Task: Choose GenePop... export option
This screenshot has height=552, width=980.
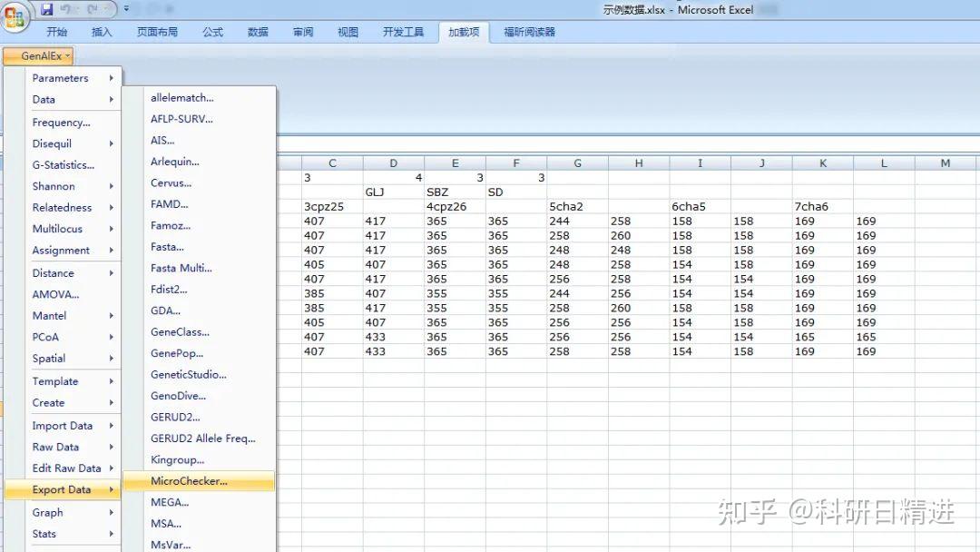Action: pyautogui.click(x=199, y=353)
